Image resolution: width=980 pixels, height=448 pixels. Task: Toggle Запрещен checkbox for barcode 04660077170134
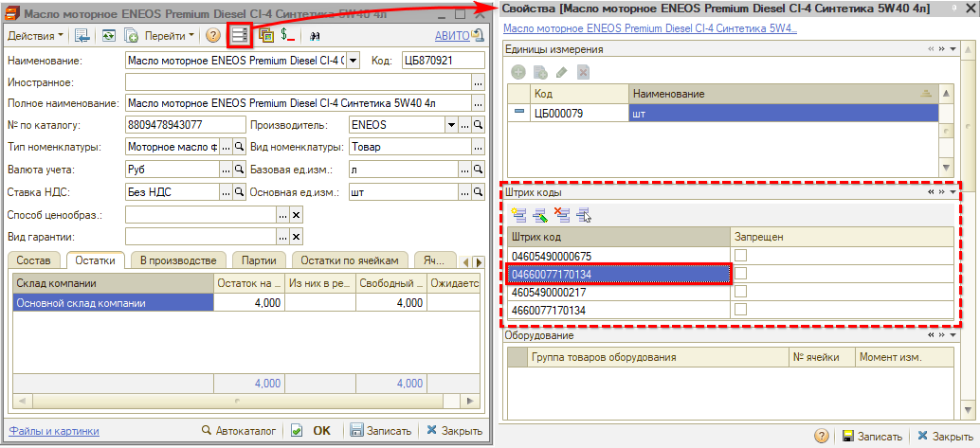click(740, 274)
